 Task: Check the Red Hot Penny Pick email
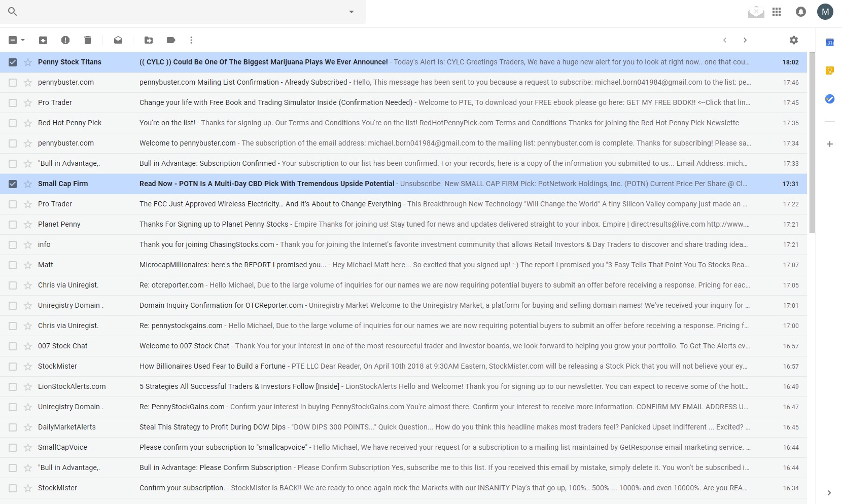(x=13, y=123)
